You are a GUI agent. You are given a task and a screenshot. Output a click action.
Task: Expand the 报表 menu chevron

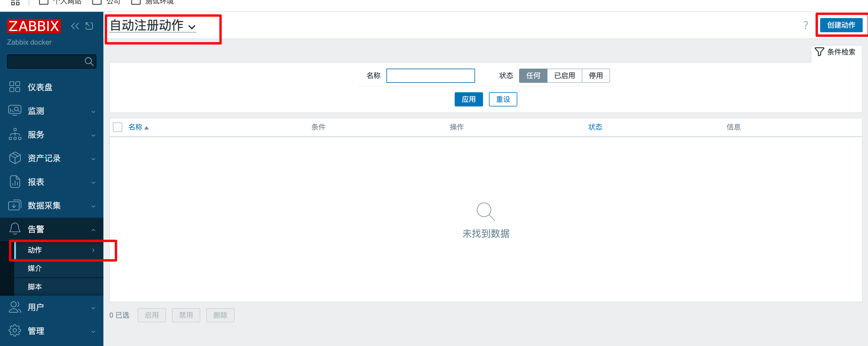tap(93, 182)
